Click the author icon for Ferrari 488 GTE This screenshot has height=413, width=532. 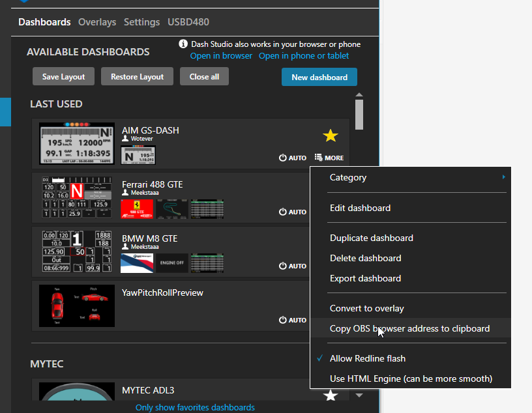(x=125, y=193)
